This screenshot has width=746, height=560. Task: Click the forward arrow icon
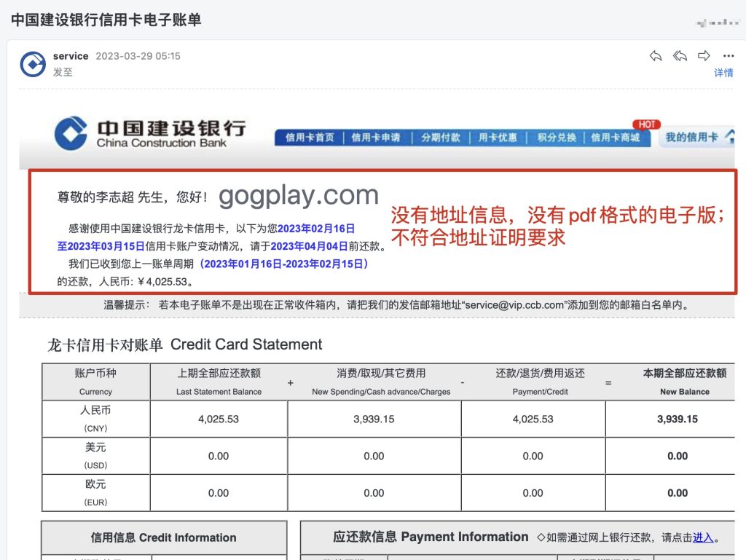pyautogui.click(x=704, y=56)
